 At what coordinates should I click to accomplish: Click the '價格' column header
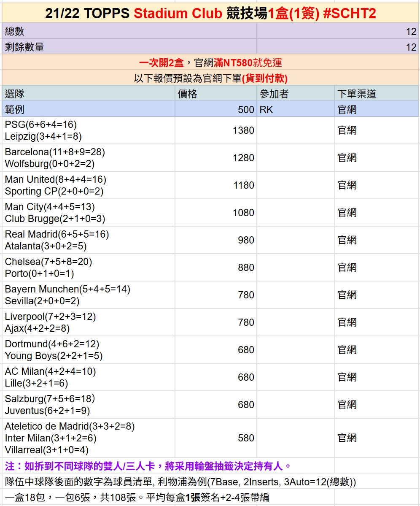[x=215, y=94]
